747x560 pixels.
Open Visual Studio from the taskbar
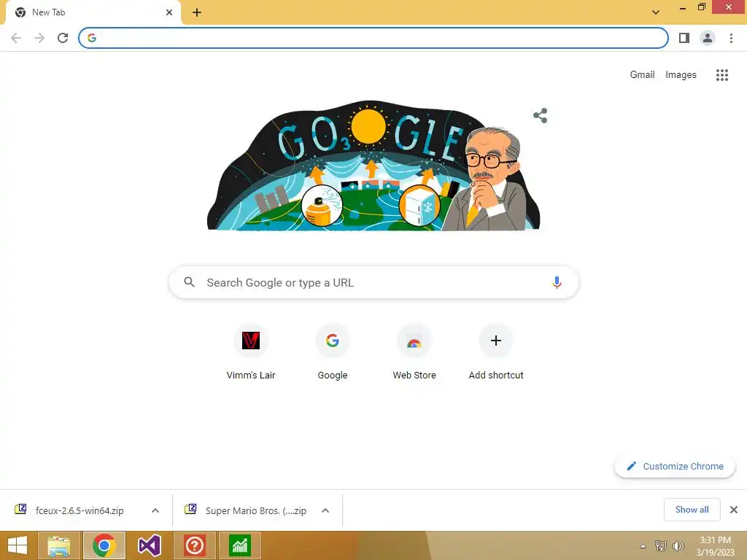150,545
